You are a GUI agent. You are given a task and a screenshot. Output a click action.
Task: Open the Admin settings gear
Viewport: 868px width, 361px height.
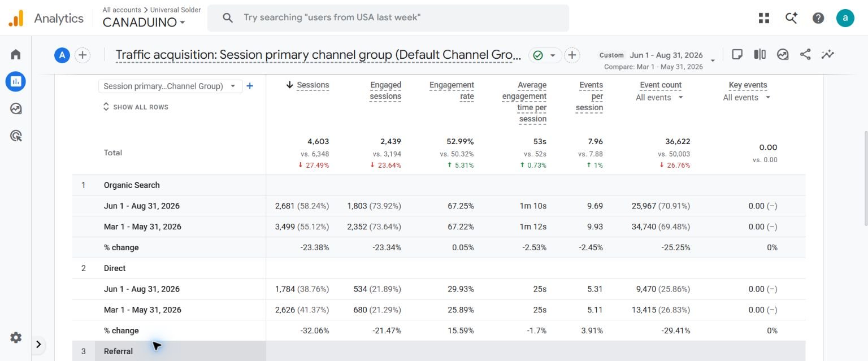(16, 337)
